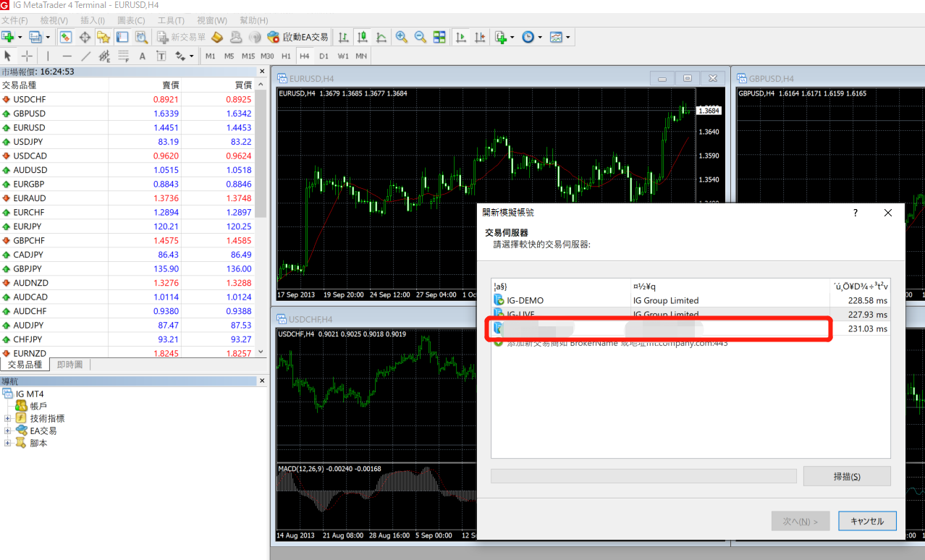Select the USDJPY row in Market Watch
The image size is (925, 560).
[127, 142]
